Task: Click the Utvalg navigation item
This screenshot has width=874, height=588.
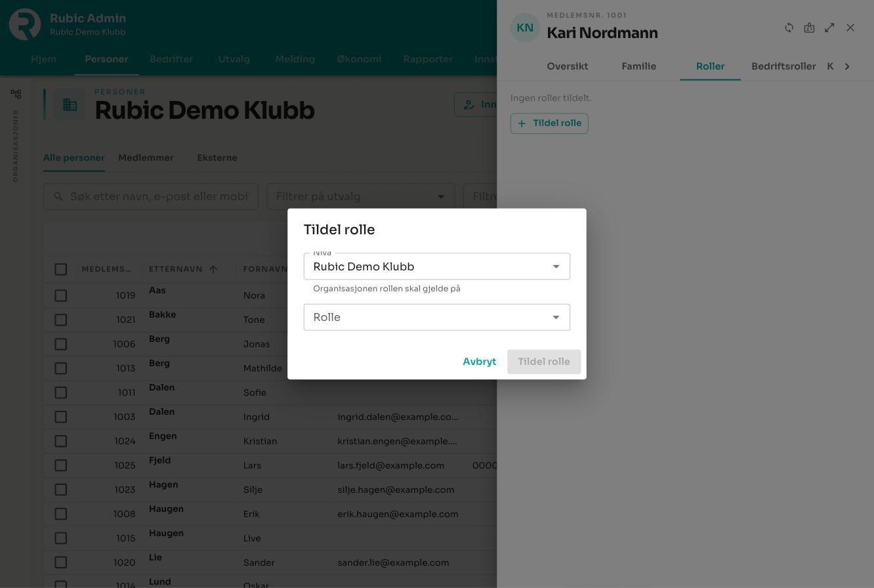Action: point(234,59)
